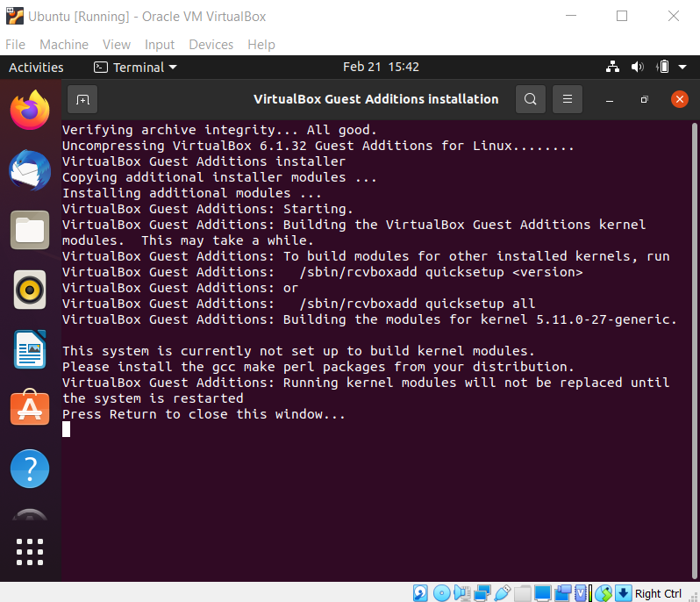
Task: Open the Input menu
Action: point(160,45)
